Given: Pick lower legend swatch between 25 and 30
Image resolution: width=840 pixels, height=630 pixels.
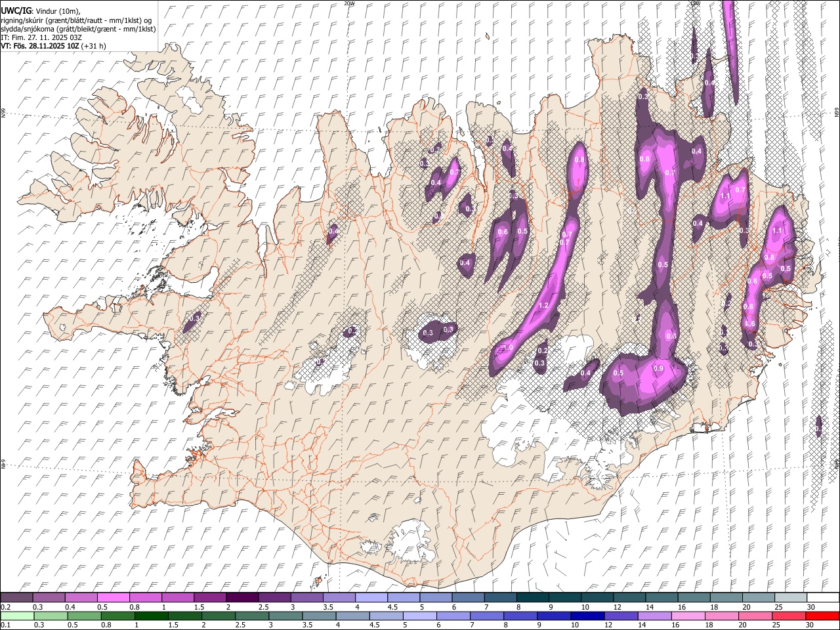Looking at the screenshot, I should 789,616.
